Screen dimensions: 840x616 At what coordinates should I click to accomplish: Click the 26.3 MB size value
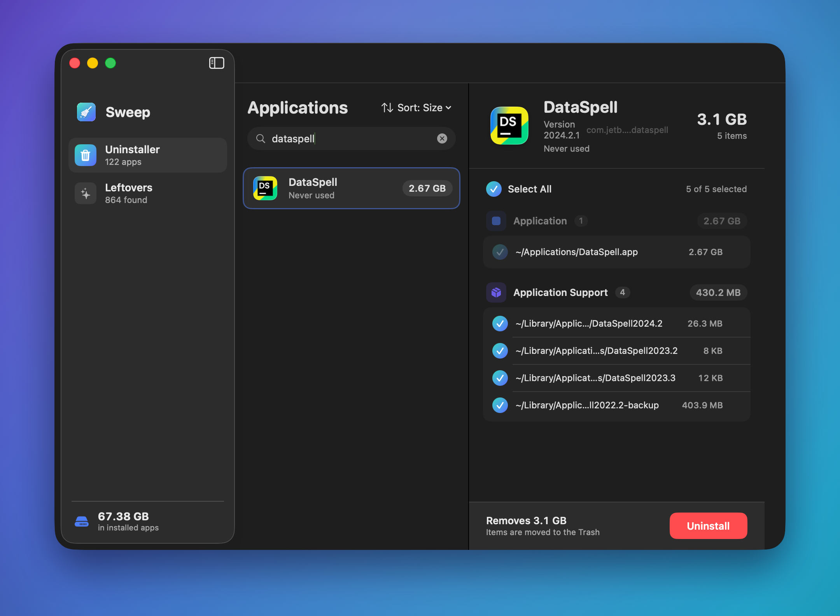705,324
